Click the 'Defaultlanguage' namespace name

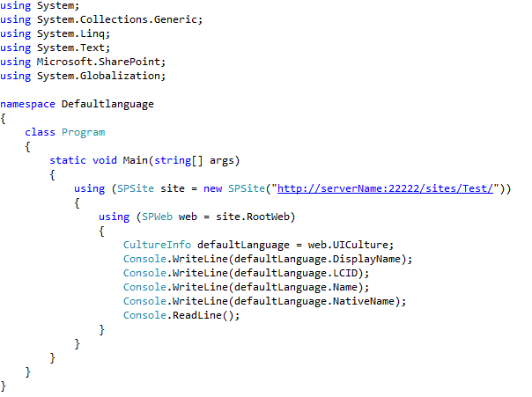click(x=107, y=104)
